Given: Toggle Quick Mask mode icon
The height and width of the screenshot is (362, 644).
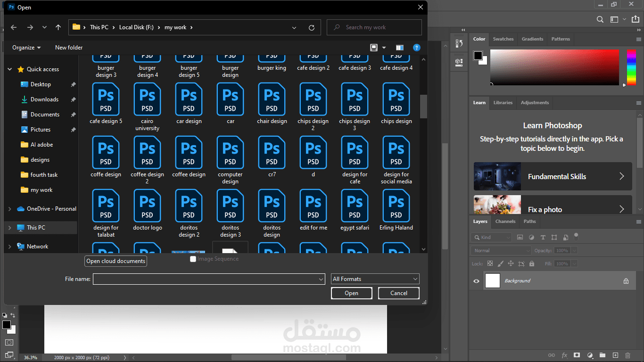Looking at the screenshot, I should 9,342.
